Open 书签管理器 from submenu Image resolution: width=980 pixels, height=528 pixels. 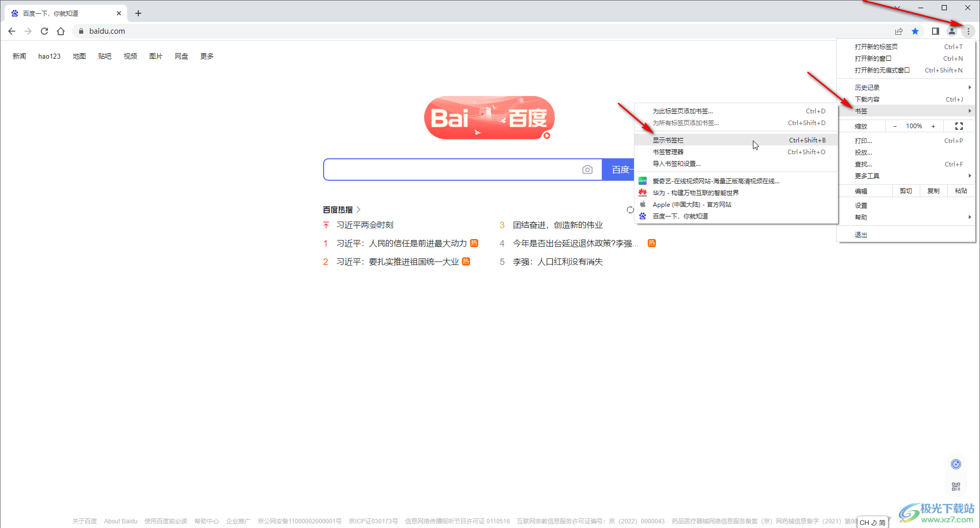[736, 152]
